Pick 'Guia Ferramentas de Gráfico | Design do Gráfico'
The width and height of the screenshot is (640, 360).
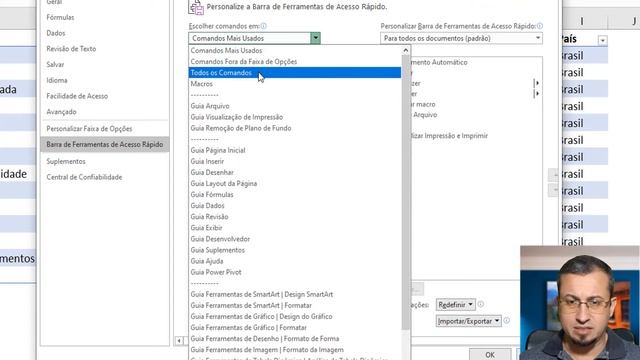pos(295,316)
